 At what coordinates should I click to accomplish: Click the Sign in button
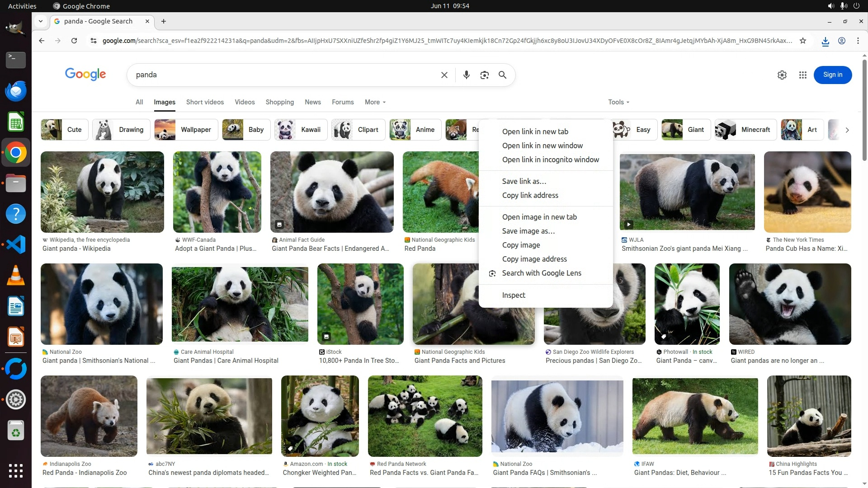coord(832,75)
